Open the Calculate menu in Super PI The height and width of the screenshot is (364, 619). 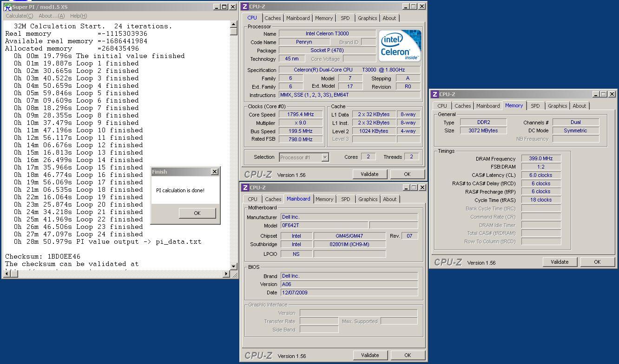pos(19,16)
